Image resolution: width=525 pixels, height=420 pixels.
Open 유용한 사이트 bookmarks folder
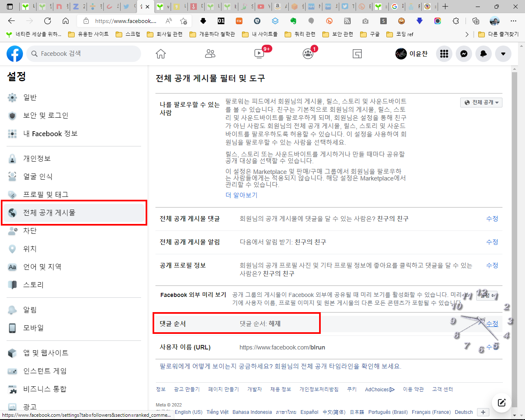click(89, 34)
